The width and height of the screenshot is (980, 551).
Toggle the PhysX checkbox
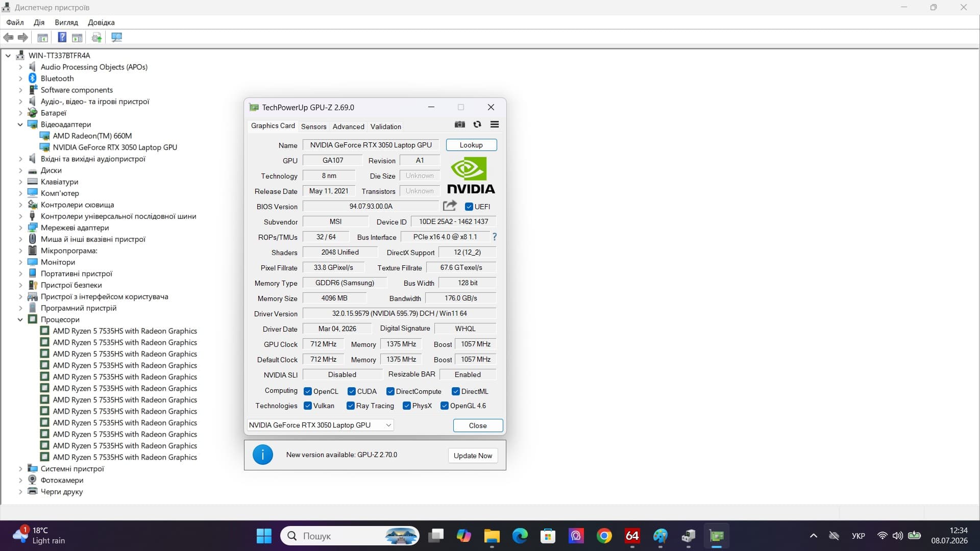pos(406,406)
